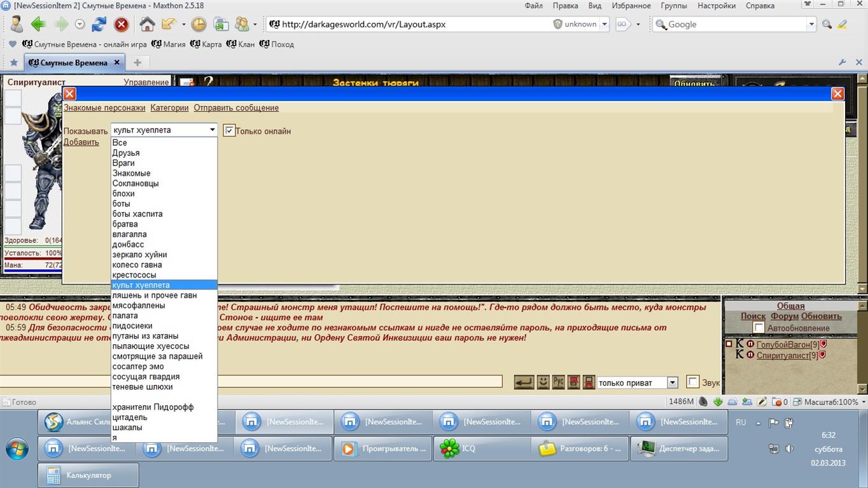
Task: Click the heart favorites icon in bookmarks bar
Action: click(x=12, y=45)
